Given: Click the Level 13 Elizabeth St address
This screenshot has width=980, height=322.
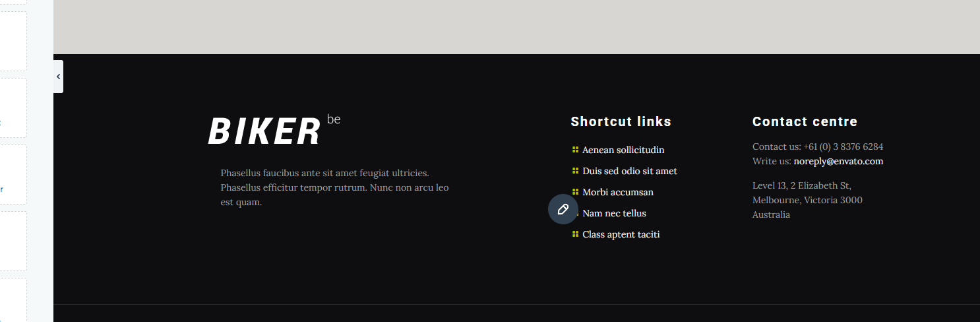Looking at the screenshot, I should pyautogui.click(x=807, y=200).
